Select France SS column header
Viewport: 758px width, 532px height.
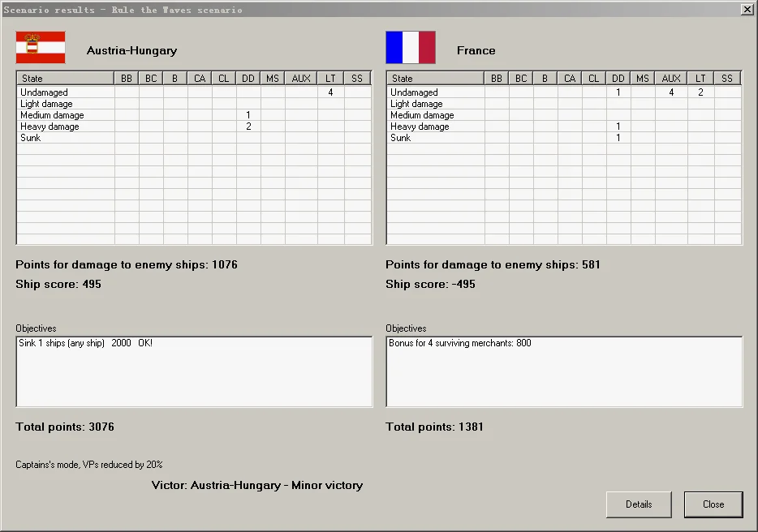point(727,79)
